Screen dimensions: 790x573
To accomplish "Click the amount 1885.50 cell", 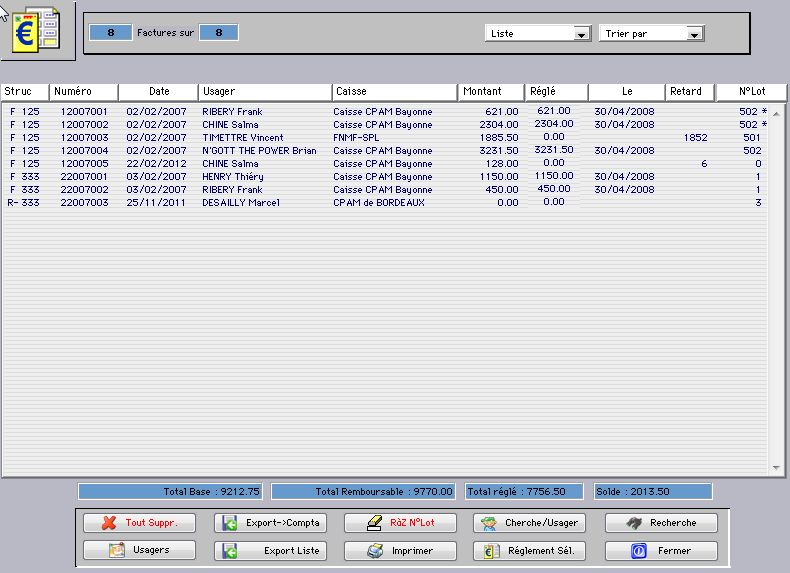I will point(499,138).
